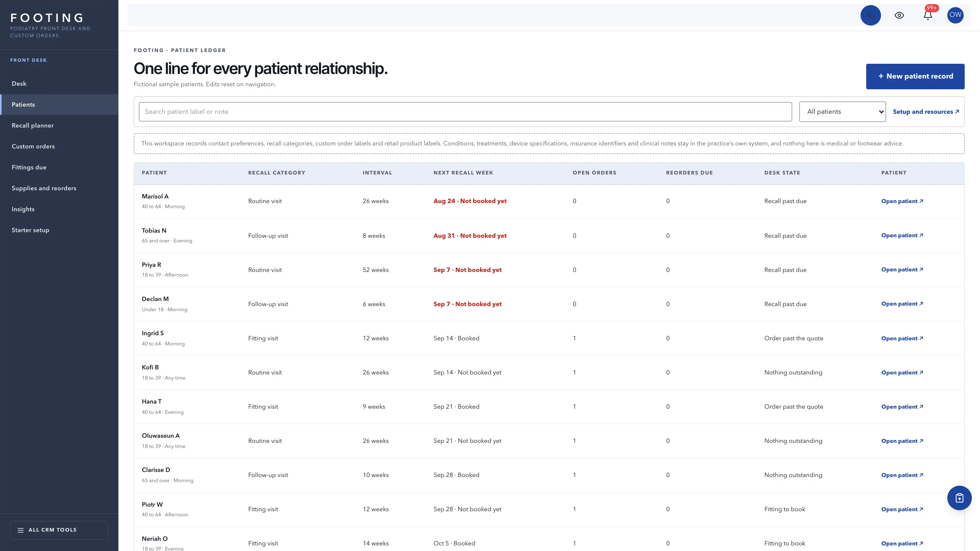Viewport: 980px width, 551px height.
Task: Open patient link for Ingrid S
Action: (x=902, y=339)
